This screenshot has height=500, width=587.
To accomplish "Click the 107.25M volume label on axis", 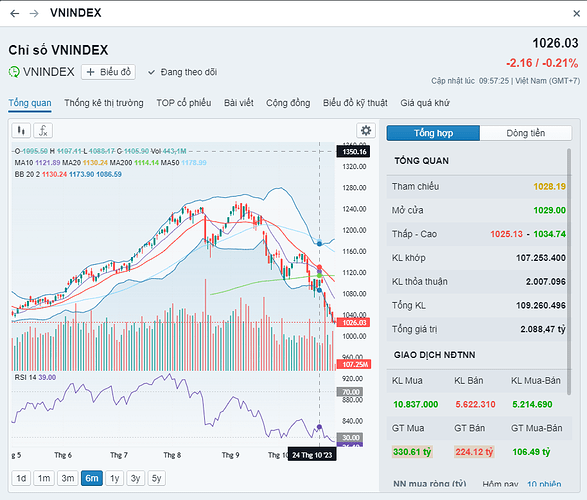I will [355, 365].
